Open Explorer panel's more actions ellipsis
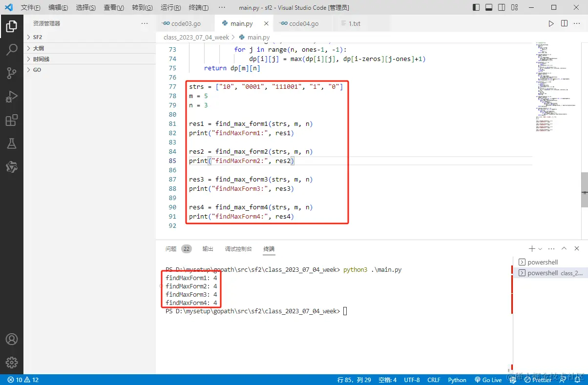 pos(144,23)
